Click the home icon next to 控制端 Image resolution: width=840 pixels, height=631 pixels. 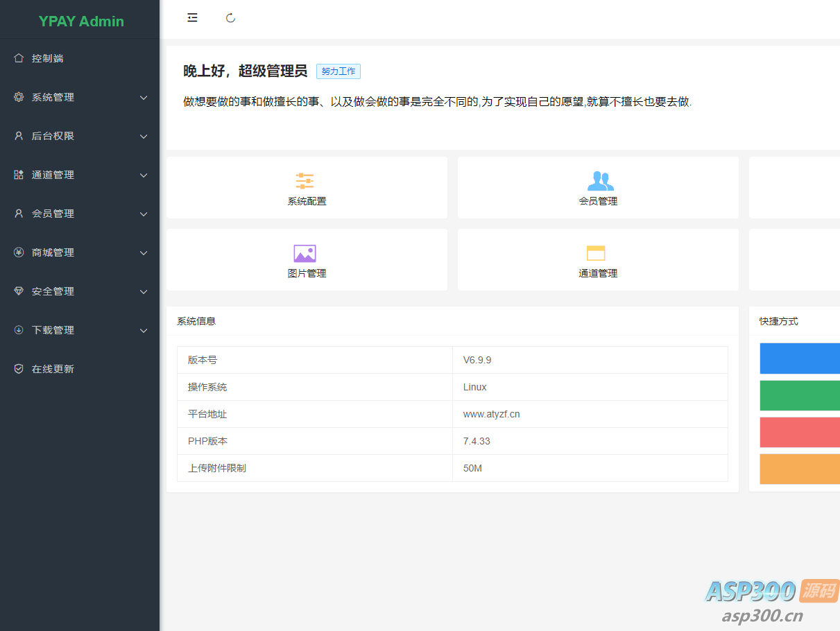[x=19, y=58]
